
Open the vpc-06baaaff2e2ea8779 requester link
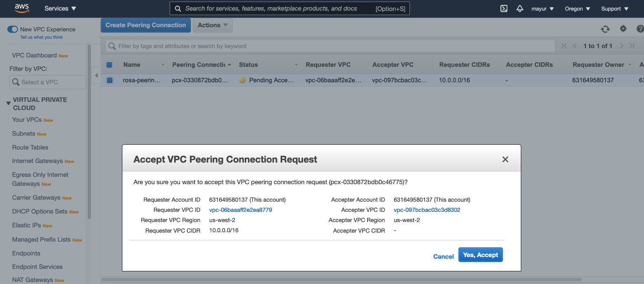(x=240, y=210)
